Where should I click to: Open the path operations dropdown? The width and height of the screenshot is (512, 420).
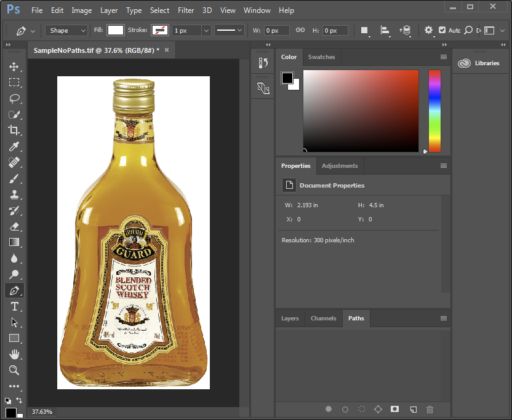[x=365, y=31]
